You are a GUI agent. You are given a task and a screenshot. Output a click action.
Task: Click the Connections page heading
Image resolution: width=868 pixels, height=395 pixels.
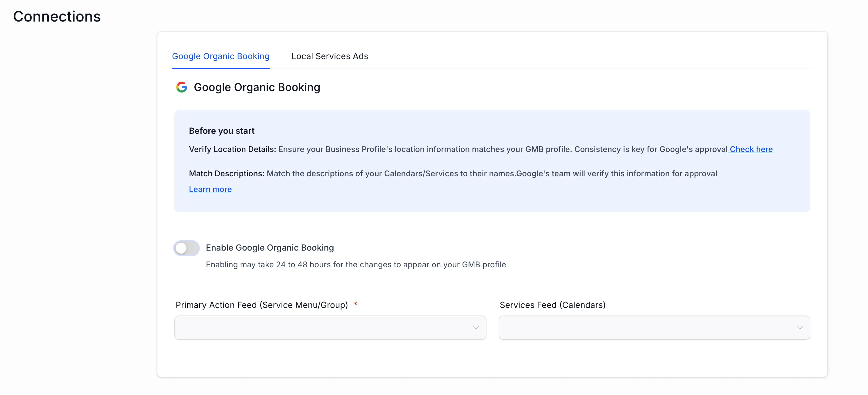click(57, 16)
